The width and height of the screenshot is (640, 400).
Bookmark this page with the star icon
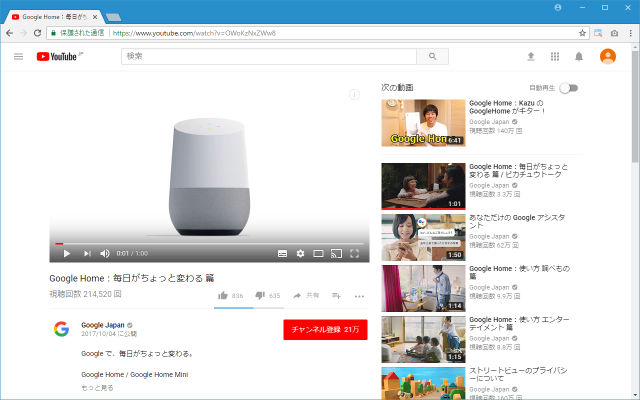582,33
